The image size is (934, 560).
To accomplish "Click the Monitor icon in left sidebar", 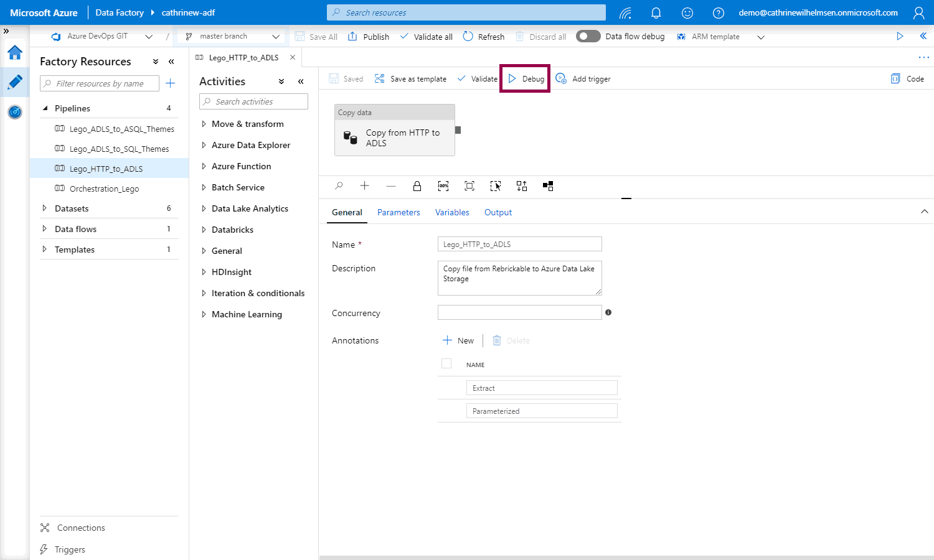I will point(15,112).
